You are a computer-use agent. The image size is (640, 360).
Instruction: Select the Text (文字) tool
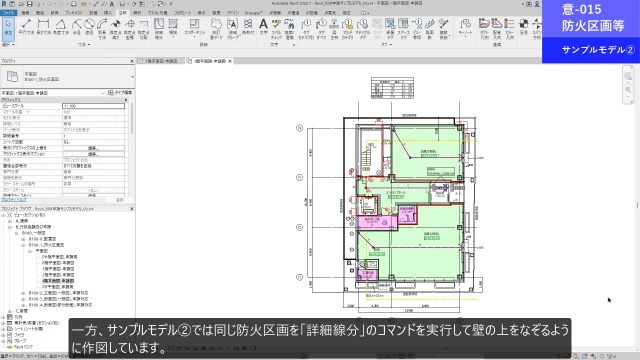coord(263,27)
